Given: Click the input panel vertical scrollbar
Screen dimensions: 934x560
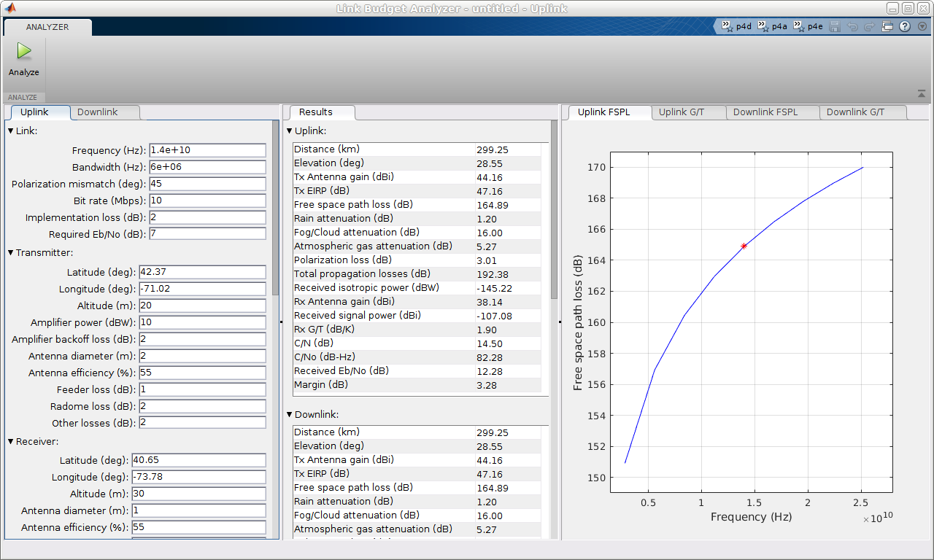Looking at the screenshot, I should (275, 208).
